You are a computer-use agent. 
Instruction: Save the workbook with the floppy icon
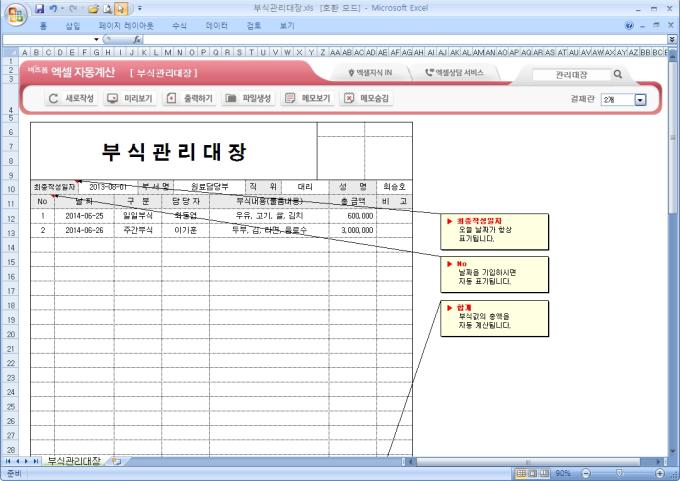(39, 9)
